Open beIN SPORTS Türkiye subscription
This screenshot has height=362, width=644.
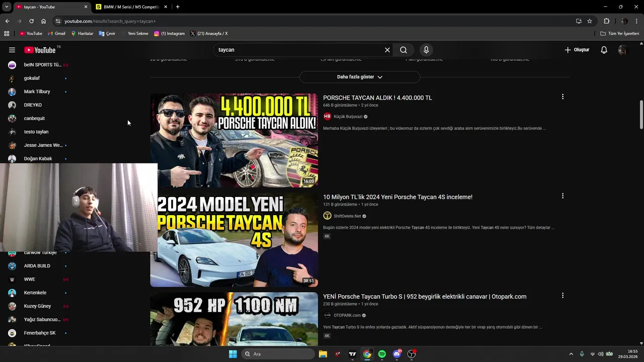coord(38,65)
